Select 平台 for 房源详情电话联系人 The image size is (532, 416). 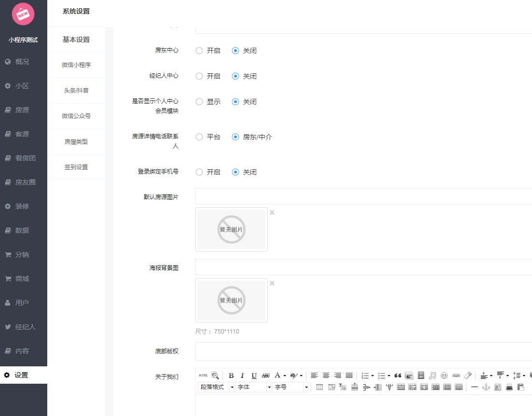tap(199, 136)
